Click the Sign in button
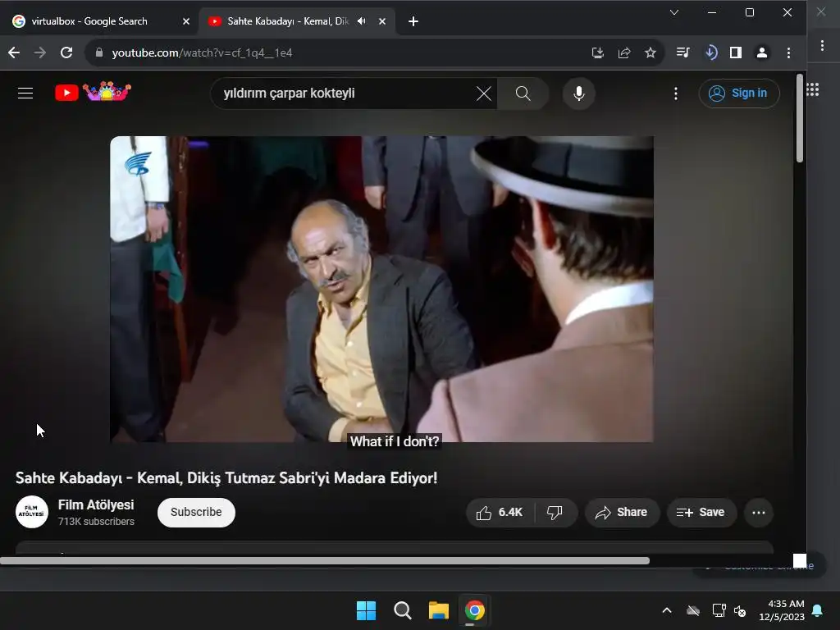Image resolution: width=840 pixels, height=630 pixels. tap(739, 94)
